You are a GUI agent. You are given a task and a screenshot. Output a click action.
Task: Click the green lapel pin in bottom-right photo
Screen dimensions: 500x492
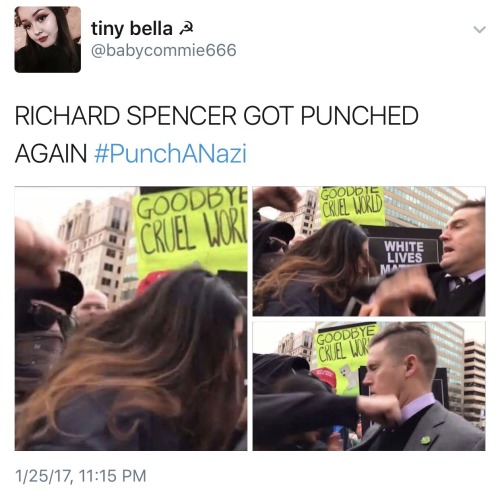point(425,440)
